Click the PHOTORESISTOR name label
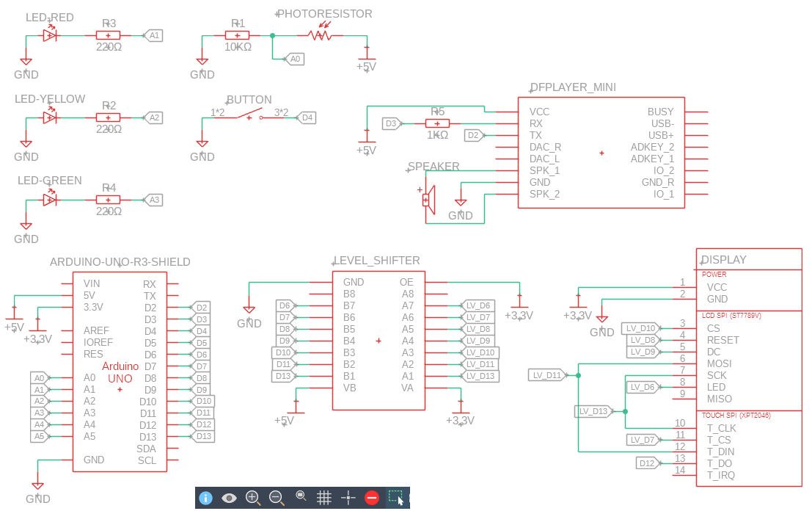This screenshot has width=812, height=511. (325, 14)
